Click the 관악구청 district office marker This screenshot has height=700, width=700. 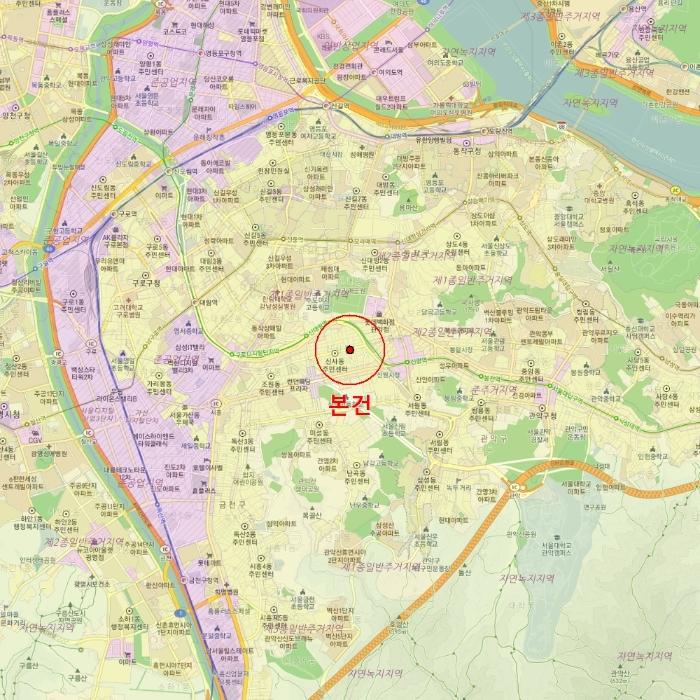542,408
